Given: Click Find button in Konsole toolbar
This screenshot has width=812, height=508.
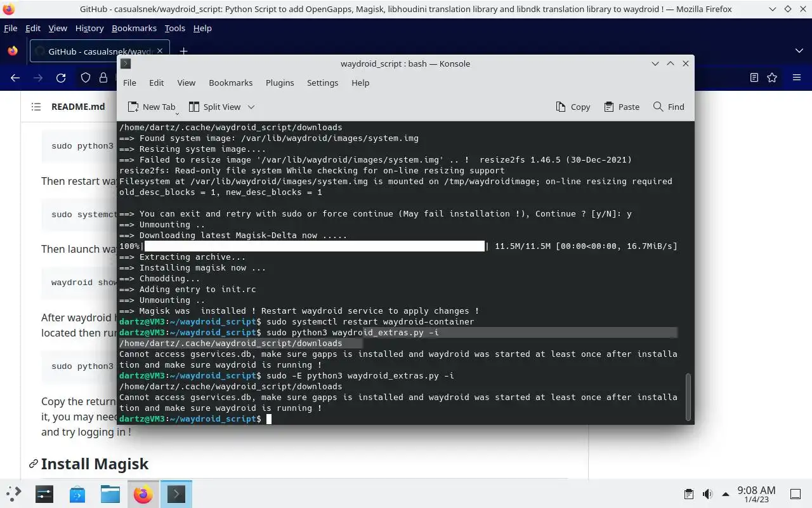Looking at the screenshot, I should 669,107.
